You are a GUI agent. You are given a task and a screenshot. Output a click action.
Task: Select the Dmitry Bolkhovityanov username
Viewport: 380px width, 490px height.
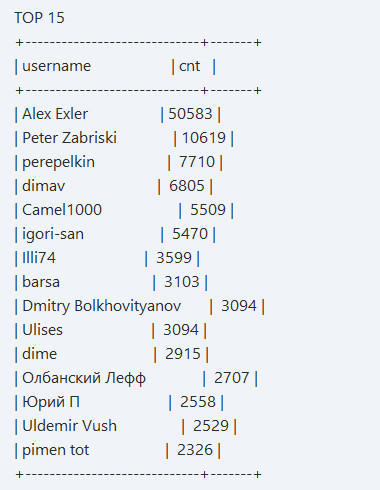pos(102,306)
